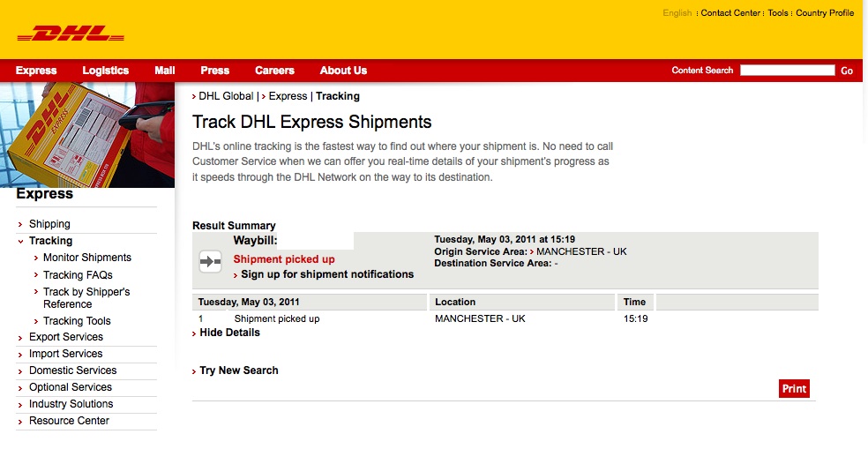This screenshot has height=449, width=868.
Task: Click the shipment picked up arrow icon
Action: coord(210,261)
